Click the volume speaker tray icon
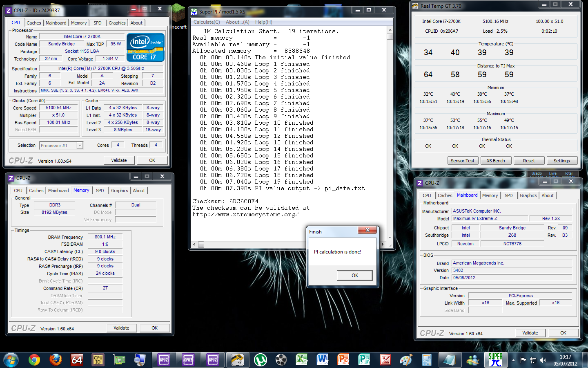Image resolution: width=588 pixels, height=368 pixels. [543, 360]
